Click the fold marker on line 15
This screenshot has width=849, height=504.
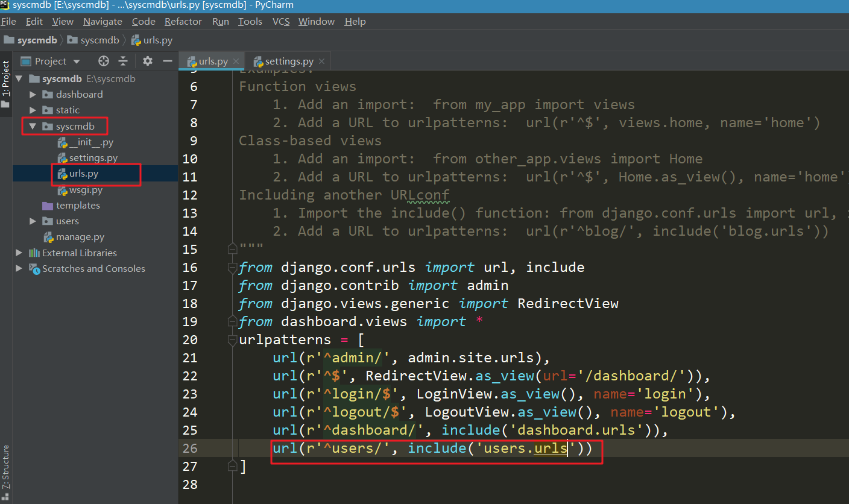point(232,249)
